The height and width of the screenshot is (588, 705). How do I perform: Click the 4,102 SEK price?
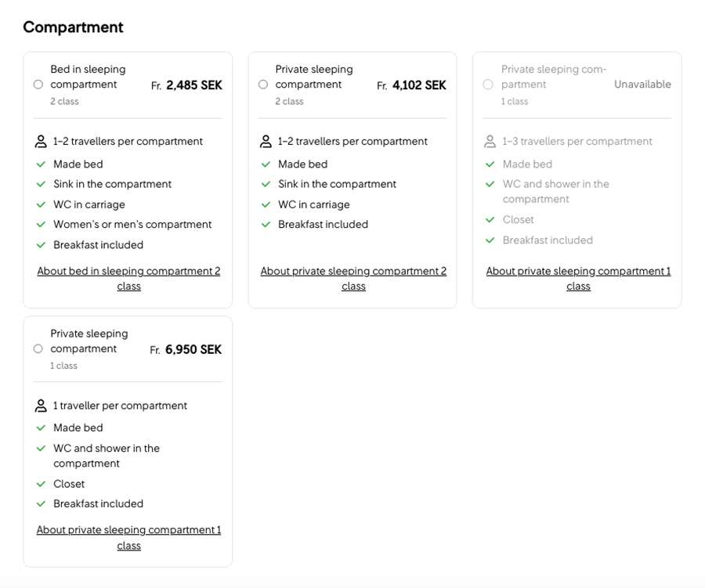tap(418, 85)
